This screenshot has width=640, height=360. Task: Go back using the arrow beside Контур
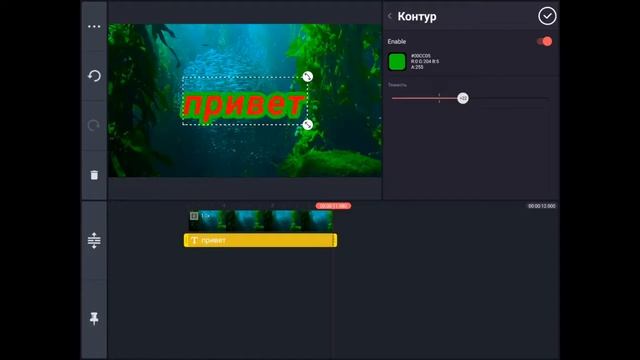[x=390, y=16]
